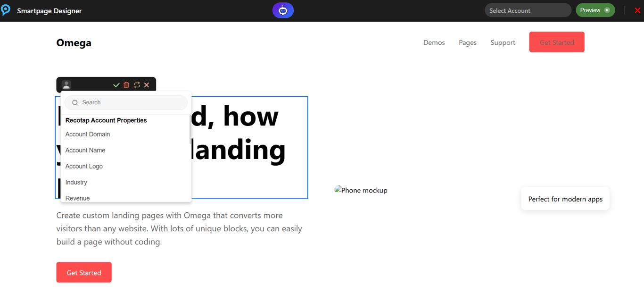Viewport: 644px width, 294px height.
Task: Click the person icon in element toolbar
Action: 66,85
